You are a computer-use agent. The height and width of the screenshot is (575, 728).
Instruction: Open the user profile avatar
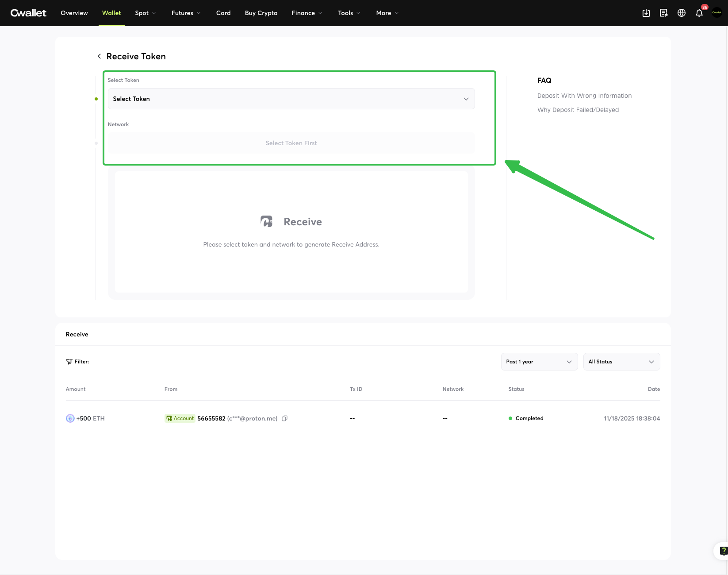(717, 13)
